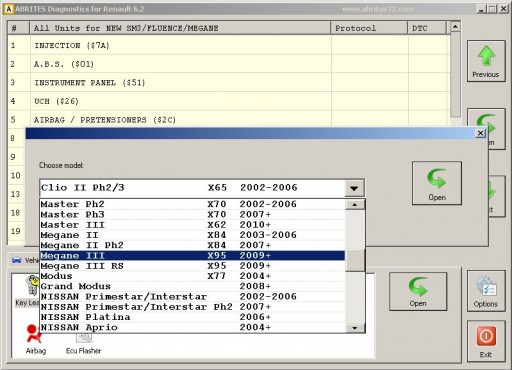Select Master Ph2 X70 2002-2006 from list
Screen dimensions: 512x370
click(x=192, y=204)
